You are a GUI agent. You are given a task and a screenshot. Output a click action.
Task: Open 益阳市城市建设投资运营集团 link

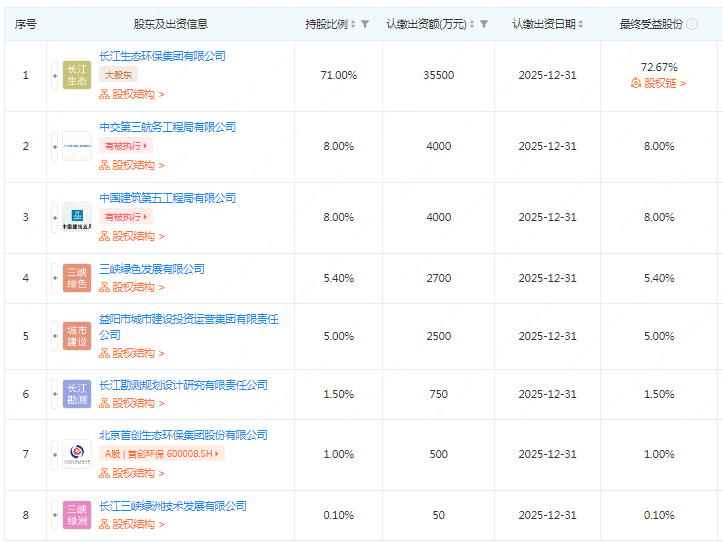click(x=189, y=327)
